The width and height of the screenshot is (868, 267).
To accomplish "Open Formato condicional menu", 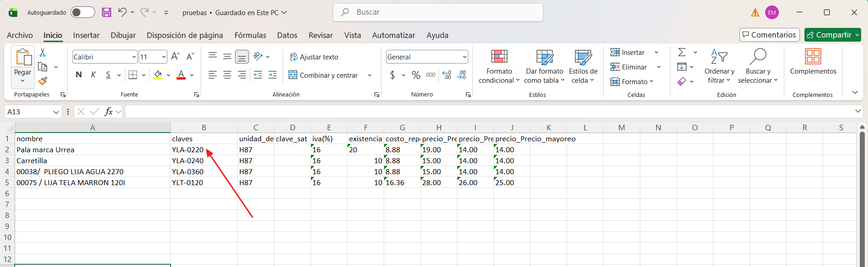I will pyautogui.click(x=499, y=67).
